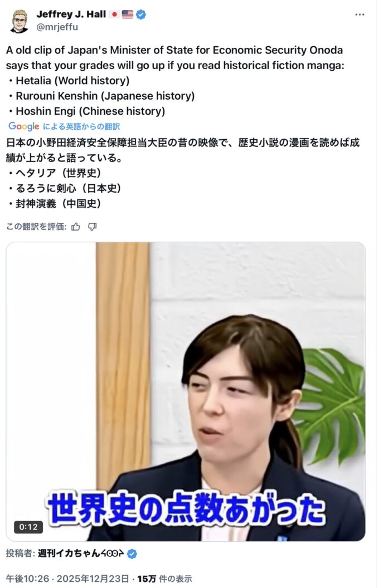The width and height of the screenshot is (379, 588).
Task: Click the original English tweet text
Action: coord(175,81)
